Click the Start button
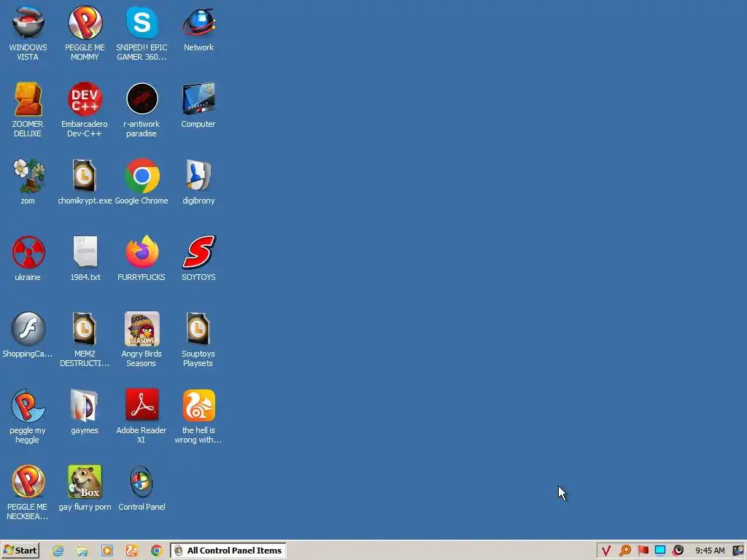 click(20, 551)
